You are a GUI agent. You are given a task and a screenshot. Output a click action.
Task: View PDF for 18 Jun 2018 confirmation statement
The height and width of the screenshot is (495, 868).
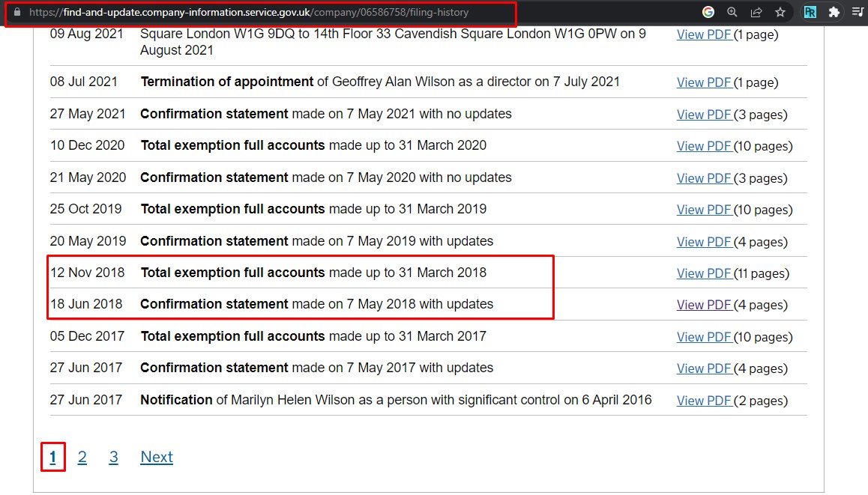tap(704, 305)
